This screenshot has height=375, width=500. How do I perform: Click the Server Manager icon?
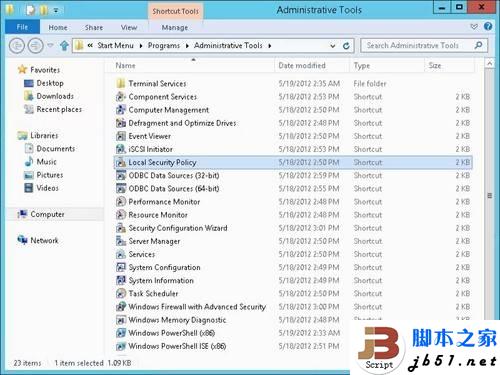(121, 241)
